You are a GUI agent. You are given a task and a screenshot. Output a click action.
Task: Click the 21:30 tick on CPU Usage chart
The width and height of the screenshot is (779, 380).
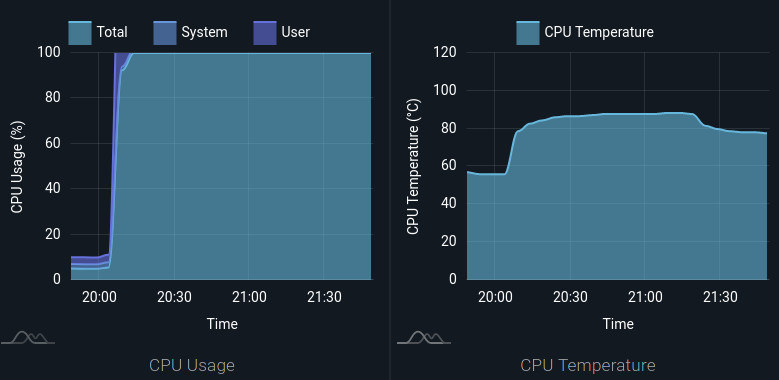(324, 298)
